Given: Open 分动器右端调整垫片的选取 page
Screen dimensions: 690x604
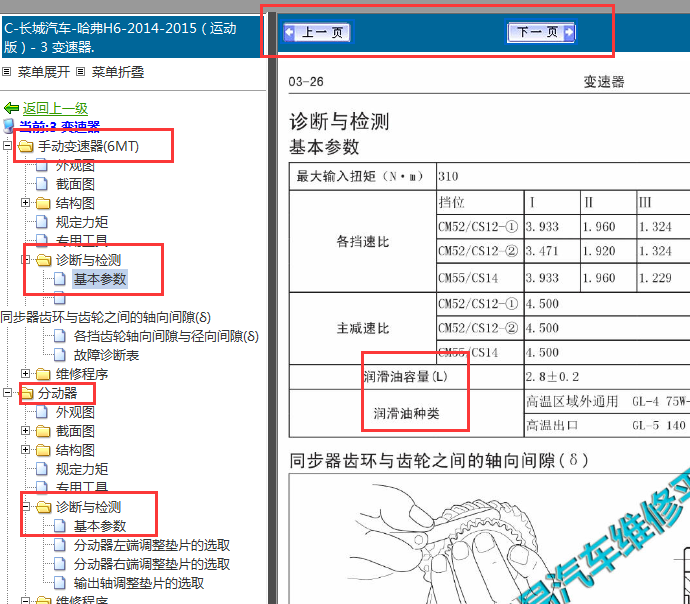Looking at the screenshot, I should 152,564.
